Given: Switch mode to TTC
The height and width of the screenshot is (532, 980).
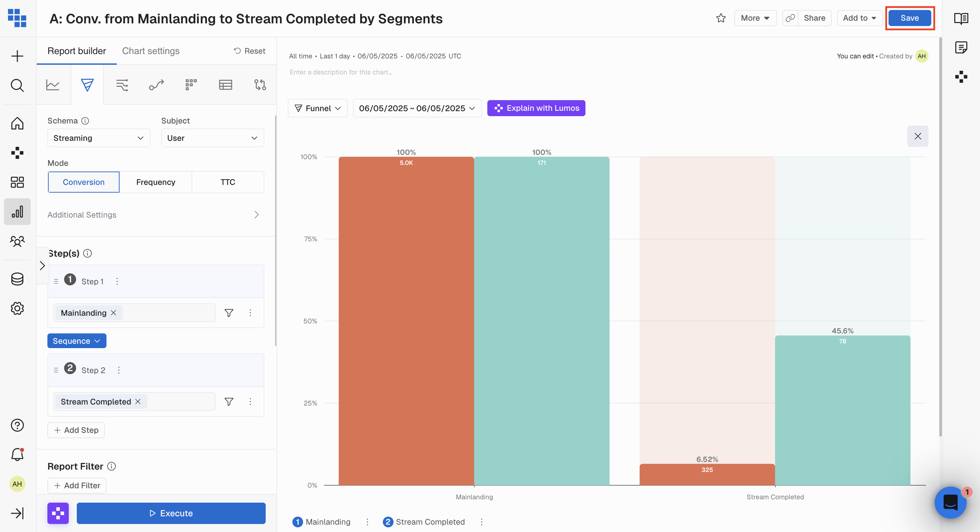Looking at the screenshot, I should 228,182.
